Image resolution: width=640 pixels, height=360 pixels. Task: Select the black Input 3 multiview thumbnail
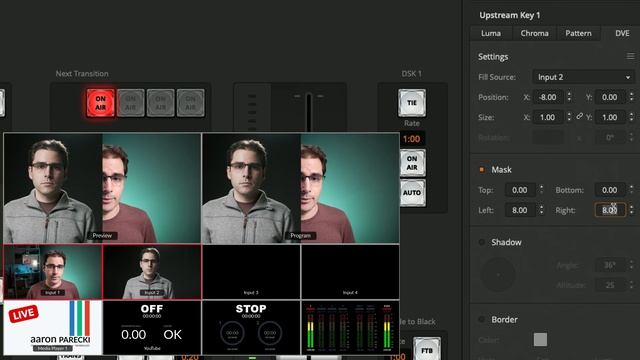[x=251, y=272]
